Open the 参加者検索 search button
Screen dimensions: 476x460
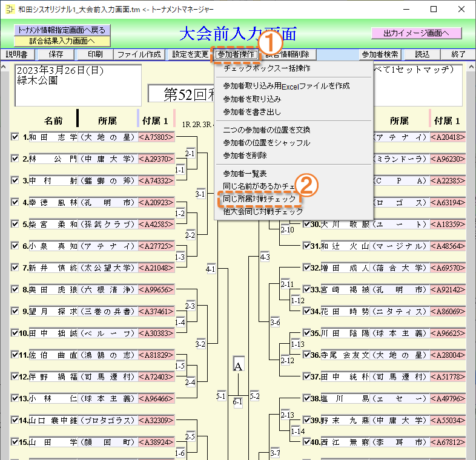pyautogui.click(x=380, y=54)
